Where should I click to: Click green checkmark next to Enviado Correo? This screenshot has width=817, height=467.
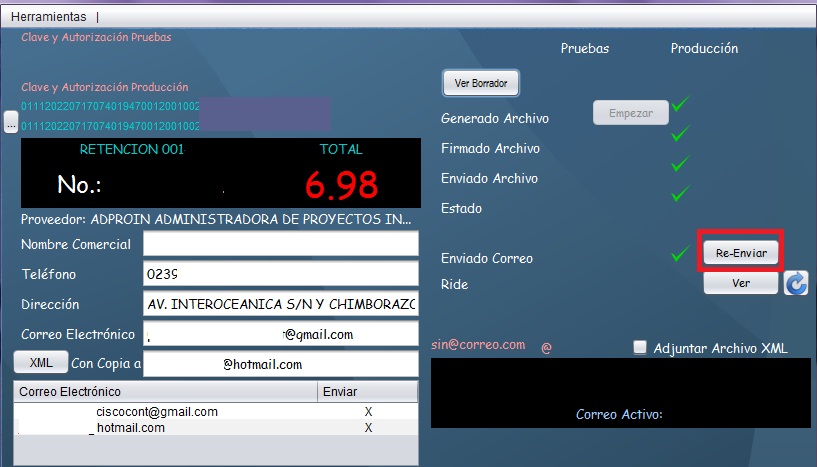681,254
